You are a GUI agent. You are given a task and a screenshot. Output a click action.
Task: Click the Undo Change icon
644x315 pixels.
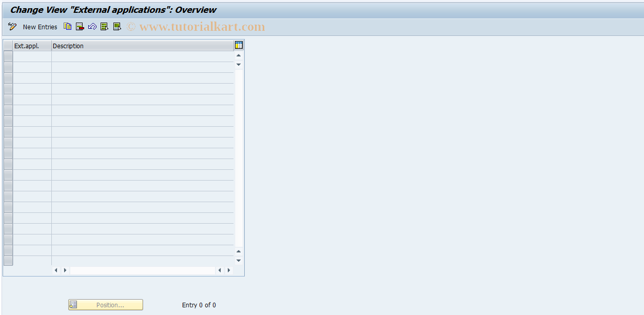92,27
